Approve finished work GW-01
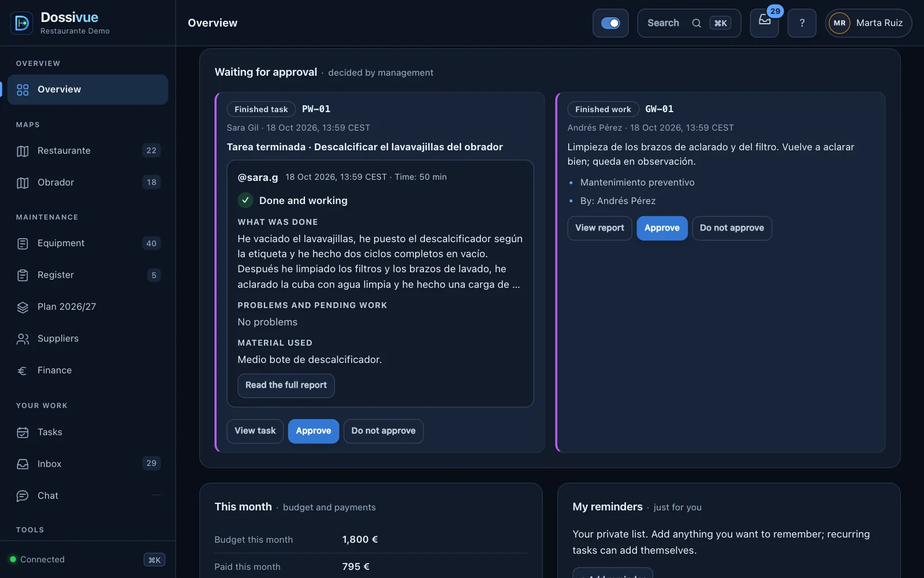 [x=662, y=228]
